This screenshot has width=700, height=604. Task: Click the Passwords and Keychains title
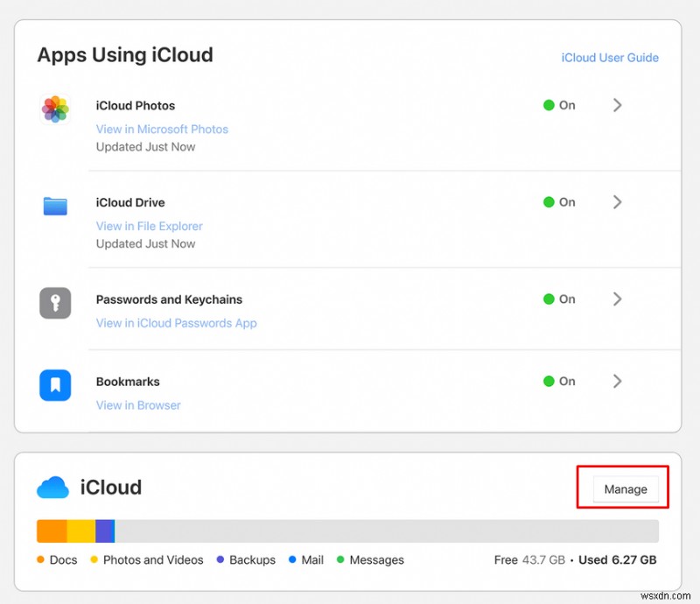[x=169, y=299]
